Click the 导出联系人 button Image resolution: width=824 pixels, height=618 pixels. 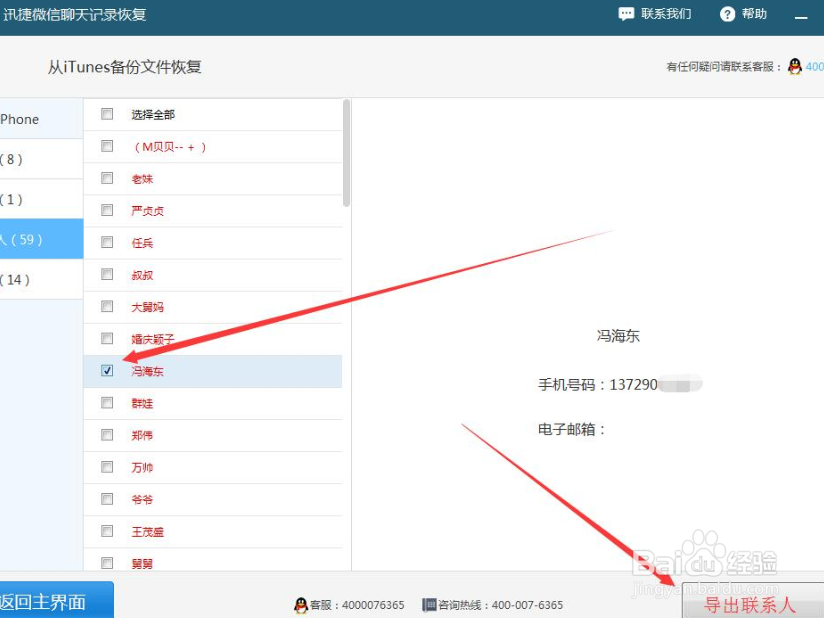point(753,601)
